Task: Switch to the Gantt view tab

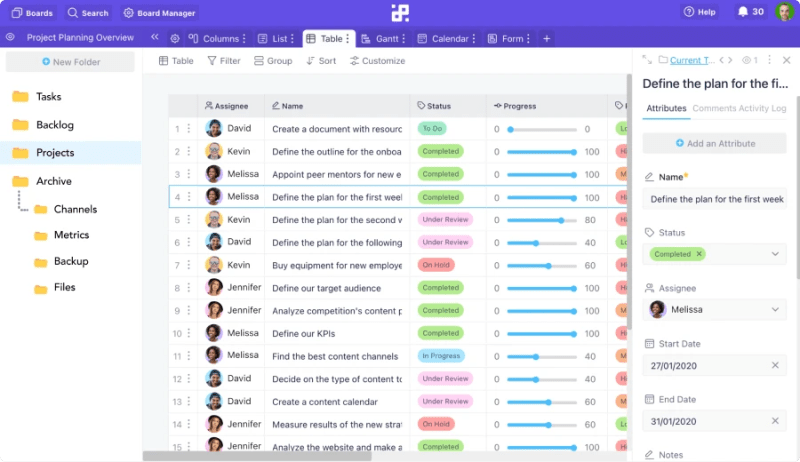Action: pyautogui.click(x=380, y=39)
